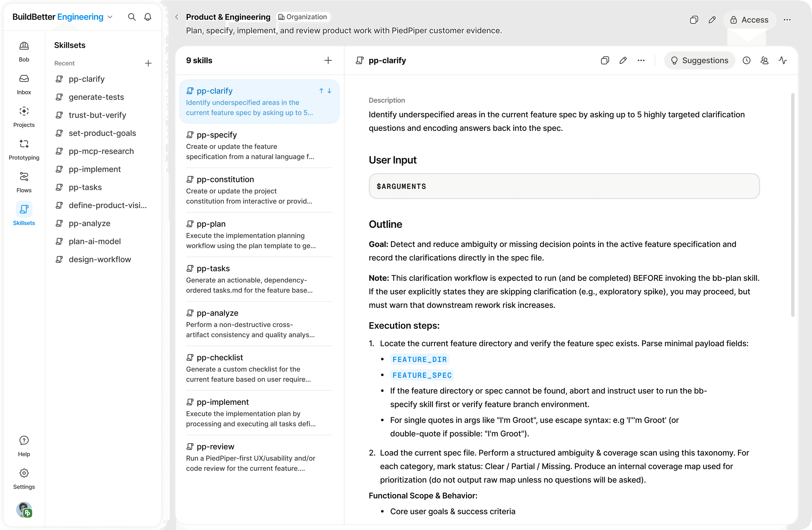This screenshot has width=812, height=530.
Task: Duplicate the Product & Engineering skillset
Action: [x=694, y=20]
